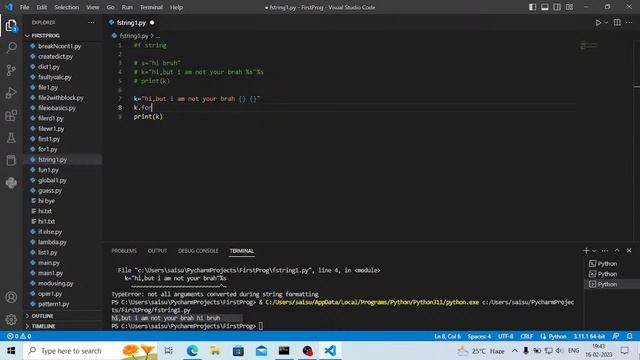Open the Accounts menu icon
Screen dimensions: 640x360
click(x=11, y=297)
